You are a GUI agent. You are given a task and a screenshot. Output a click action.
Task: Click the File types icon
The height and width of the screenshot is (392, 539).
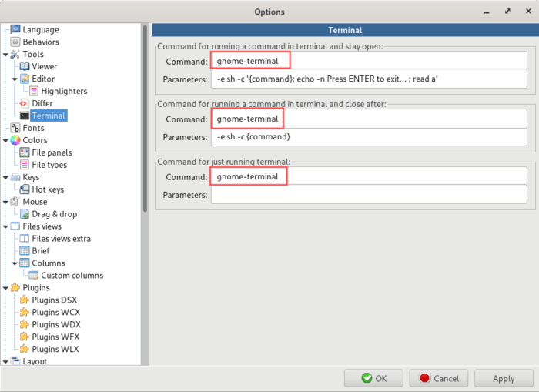(x=25, y=165)
